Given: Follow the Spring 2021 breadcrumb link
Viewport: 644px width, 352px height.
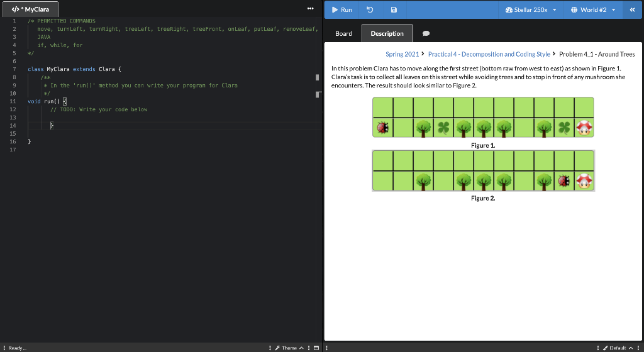Looking at the screenshot, I should click(x=402, y=54).
